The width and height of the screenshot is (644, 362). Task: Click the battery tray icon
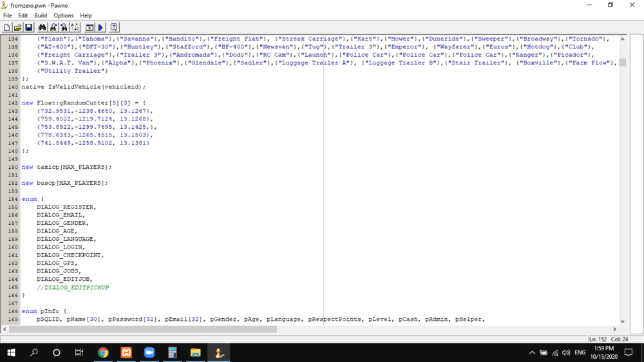pos(544,352)
